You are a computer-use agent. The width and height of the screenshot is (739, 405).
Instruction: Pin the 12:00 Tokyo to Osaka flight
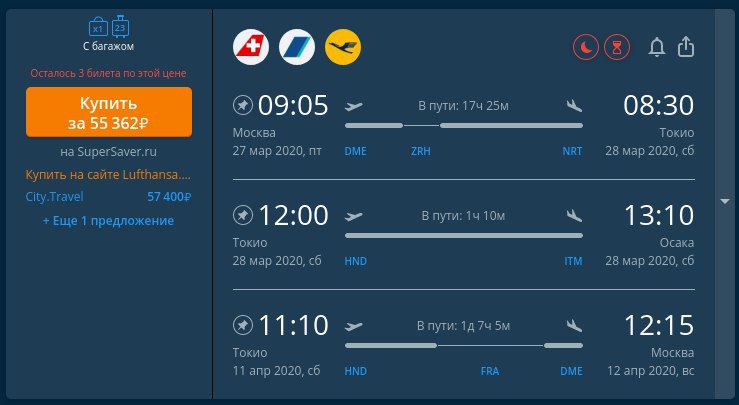tap(243, 215)
